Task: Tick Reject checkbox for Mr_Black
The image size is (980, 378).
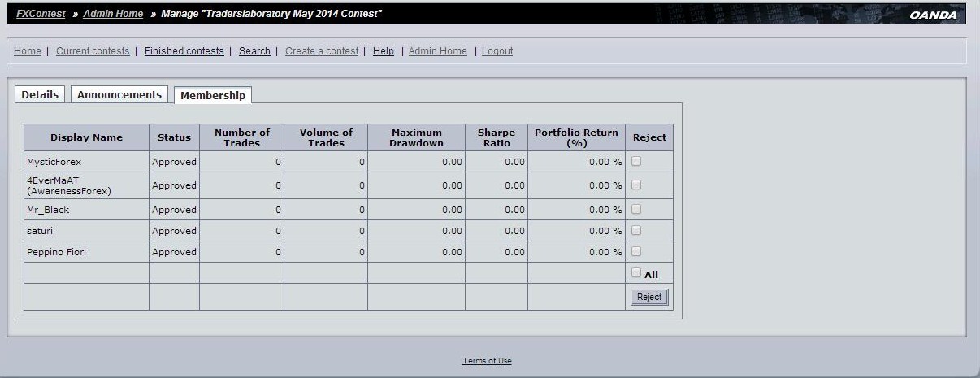Action: pyautogui.click(x=636, y=209)
